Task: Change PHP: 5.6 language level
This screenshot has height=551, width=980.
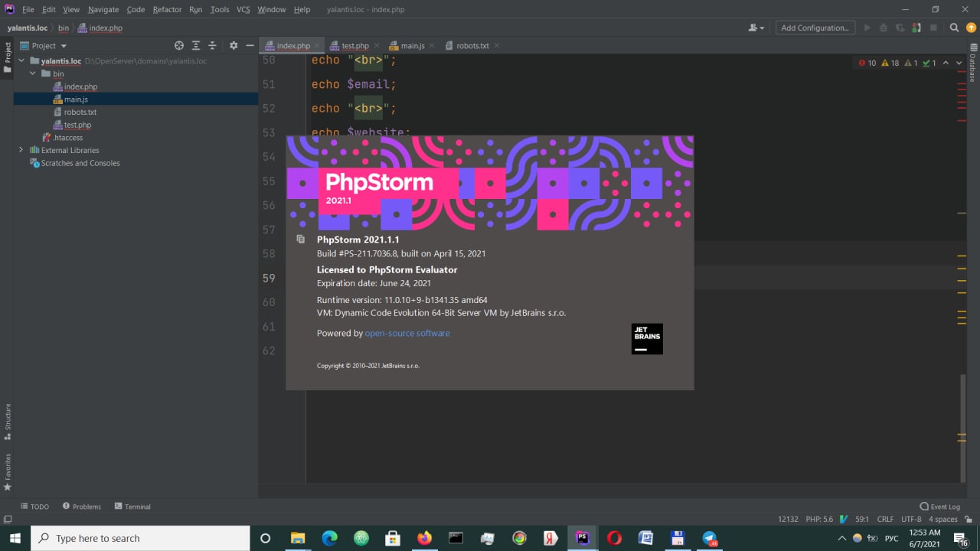Action: pyautogui.click(x=819, y=519)
